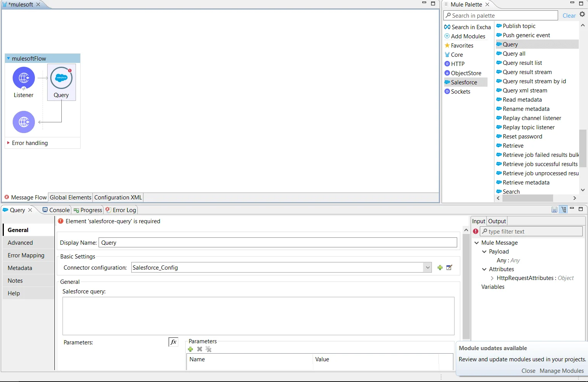This screenshot has height=382, width=588.
Task: Clear the palette search
Action: pyautogui.click(x=569, y=16)
